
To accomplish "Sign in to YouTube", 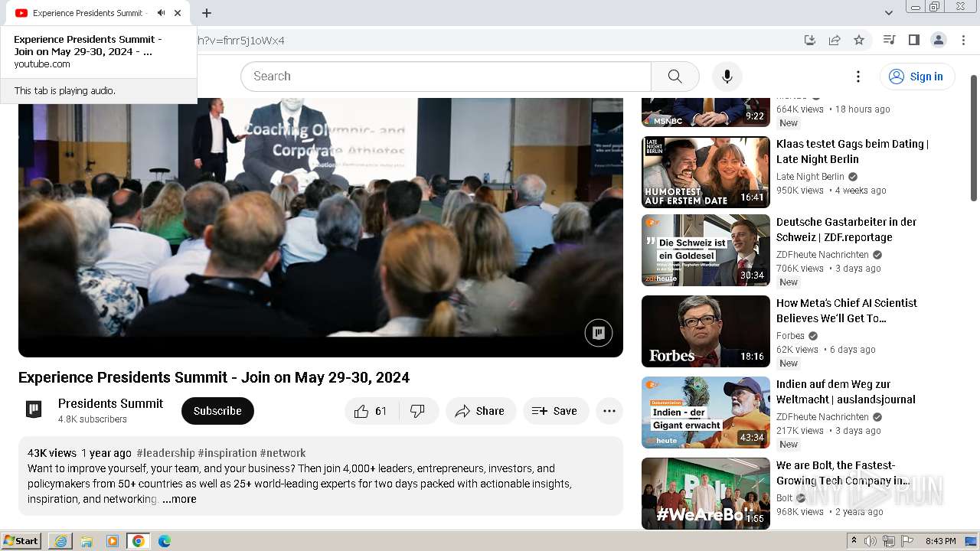I will 916,77.
